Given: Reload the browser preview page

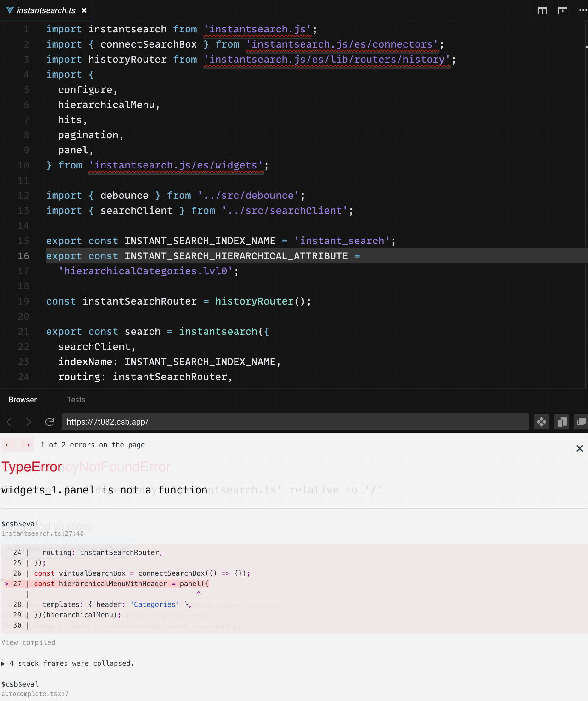Looking at the screenshot, I should [50, 422].
